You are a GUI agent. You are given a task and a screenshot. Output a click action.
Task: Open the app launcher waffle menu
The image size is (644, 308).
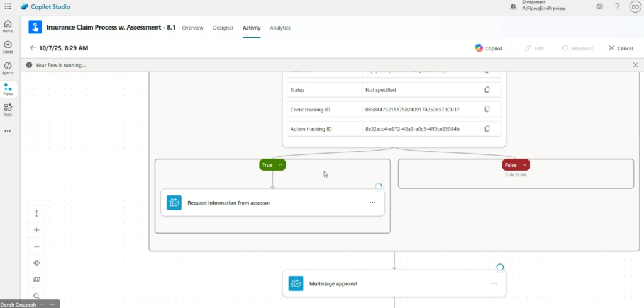click(8, 6)
